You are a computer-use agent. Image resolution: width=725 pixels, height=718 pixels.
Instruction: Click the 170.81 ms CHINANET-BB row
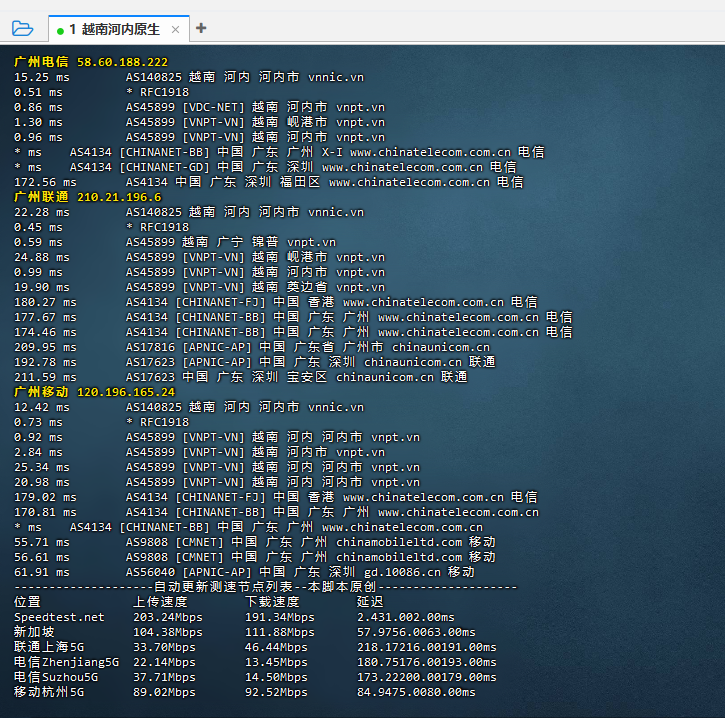click(276, 512)
